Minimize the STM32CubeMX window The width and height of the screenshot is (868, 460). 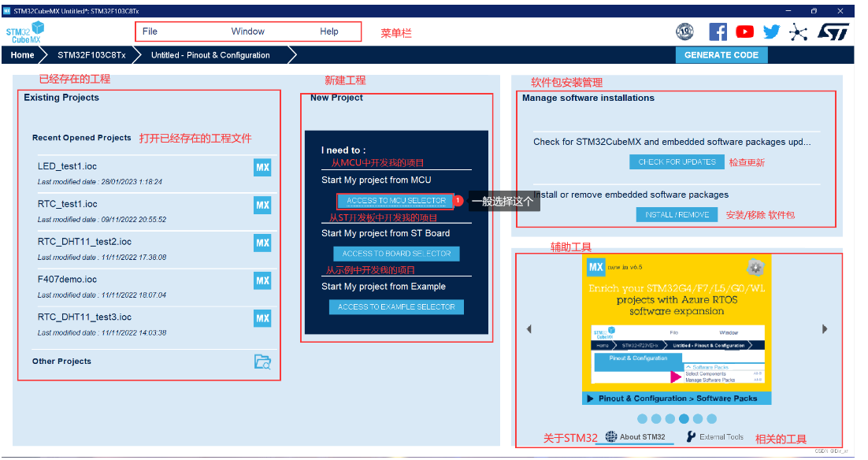pyautogui.click(x=788, y=10)
